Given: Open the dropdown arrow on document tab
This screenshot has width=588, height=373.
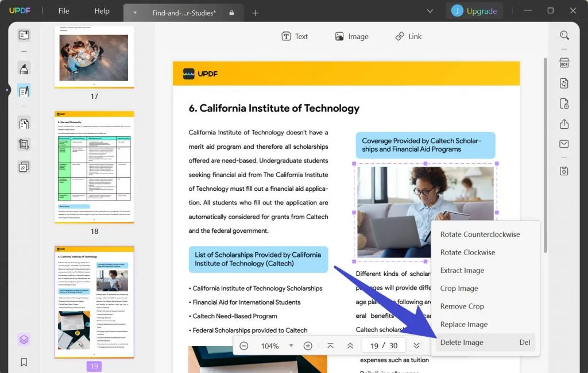Looking at the screenshot, I should [x=135, y=13].
